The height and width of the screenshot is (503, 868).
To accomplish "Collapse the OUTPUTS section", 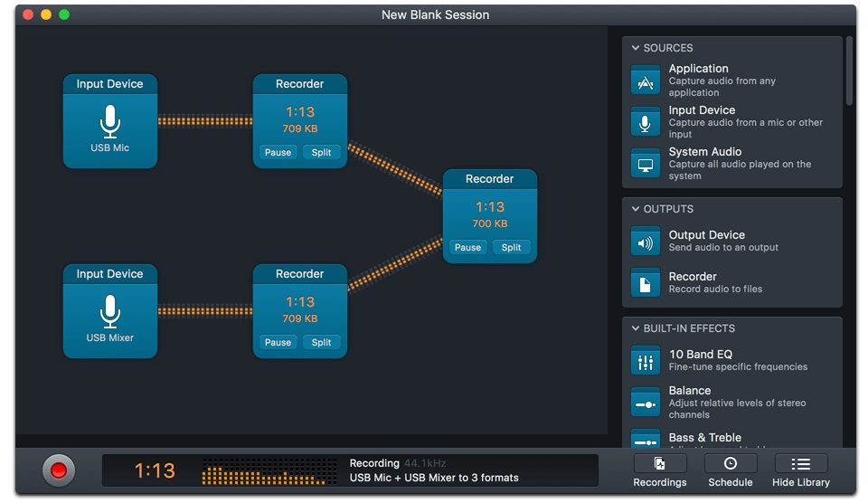I will (636, 209).
